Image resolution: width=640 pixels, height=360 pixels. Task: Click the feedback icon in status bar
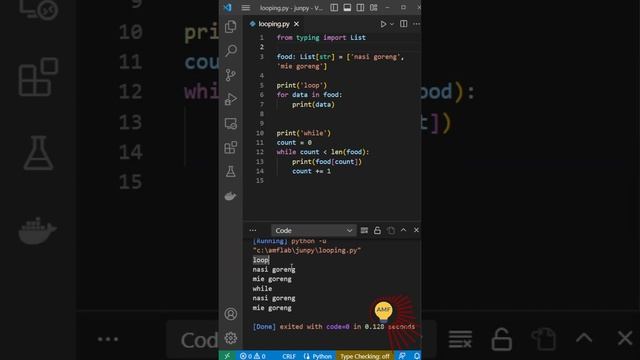(402, 356)
